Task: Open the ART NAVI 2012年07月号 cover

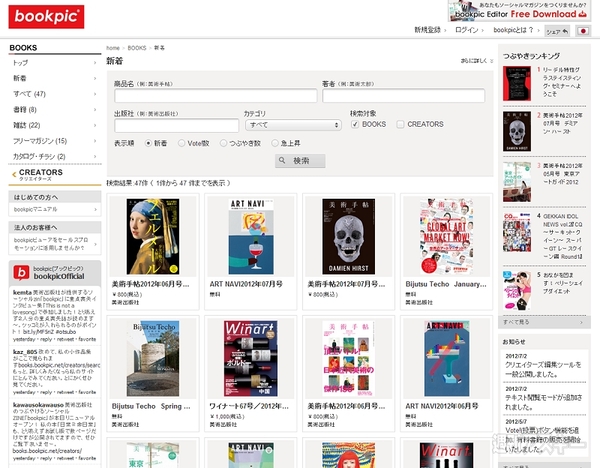Action: click(251, 236)
